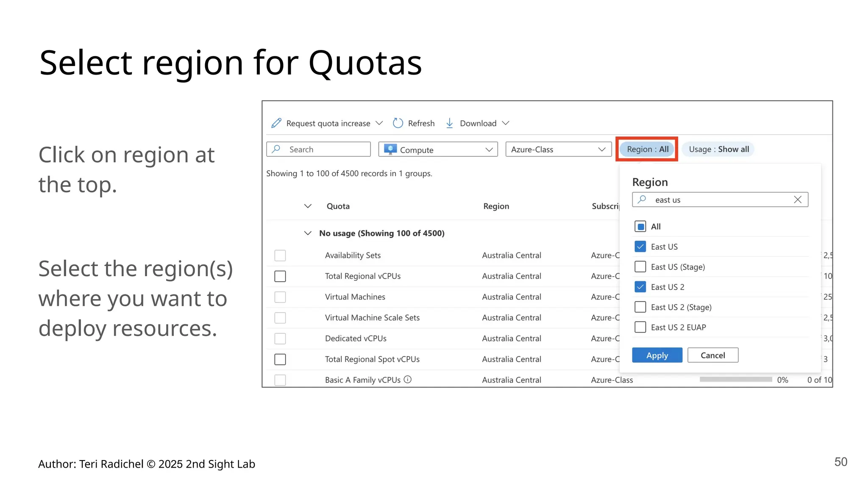Click the magnifier icon in Region search
Screen dimensions: 868x488
[x=642, y=200]
